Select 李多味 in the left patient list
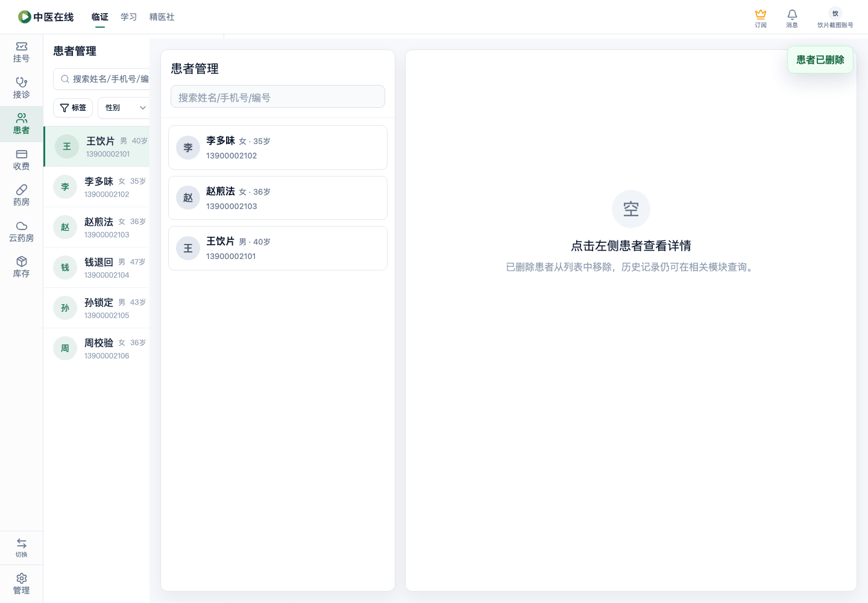Viewport: 868px width, 603px height. pos(96,187)
